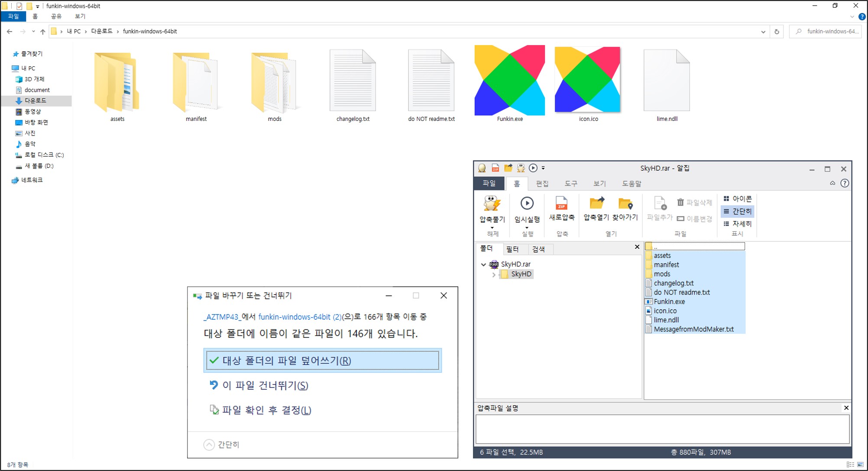The width and height of the screenshot is (868, 471).
Task: Select 간단히 list view mode
Action: (738, 211)
